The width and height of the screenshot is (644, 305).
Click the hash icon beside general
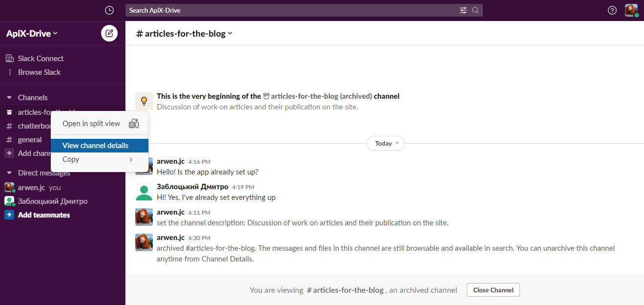pyautogui.click(x=9, y=140)
